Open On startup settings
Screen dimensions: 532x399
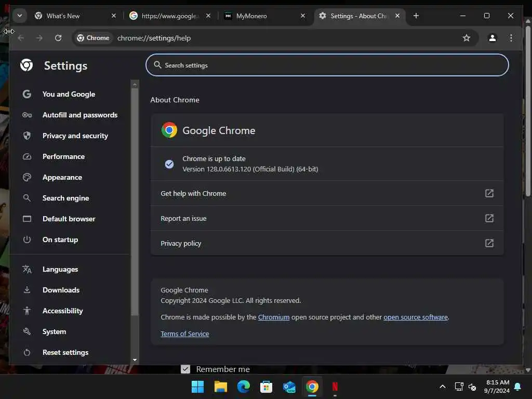(60, 240)
